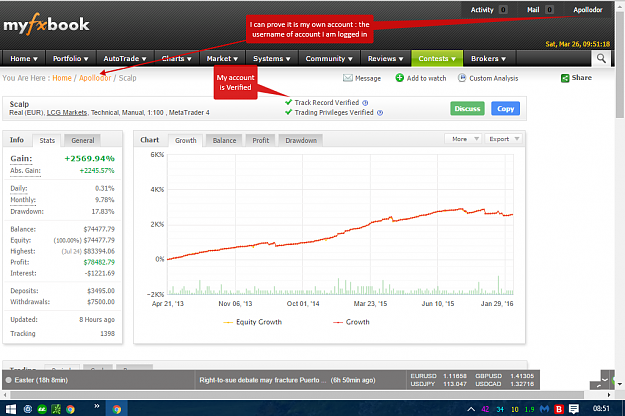Open the Charts menu

click(x=176, y=59)
